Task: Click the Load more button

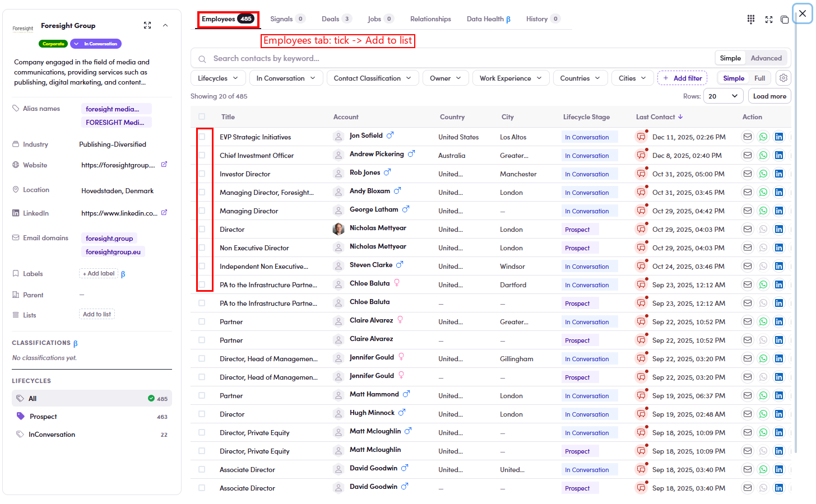Action: 769,96
